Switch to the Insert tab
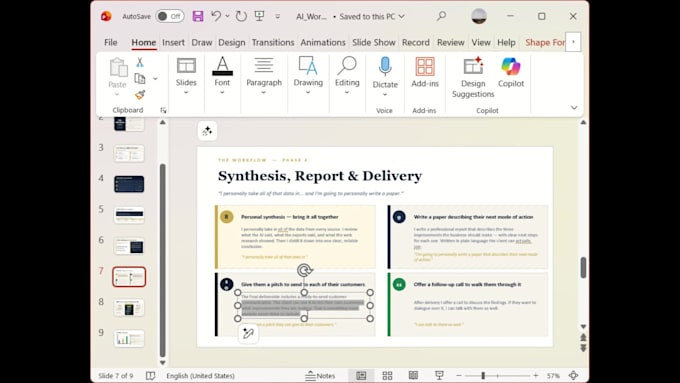 tap(173, 43)
